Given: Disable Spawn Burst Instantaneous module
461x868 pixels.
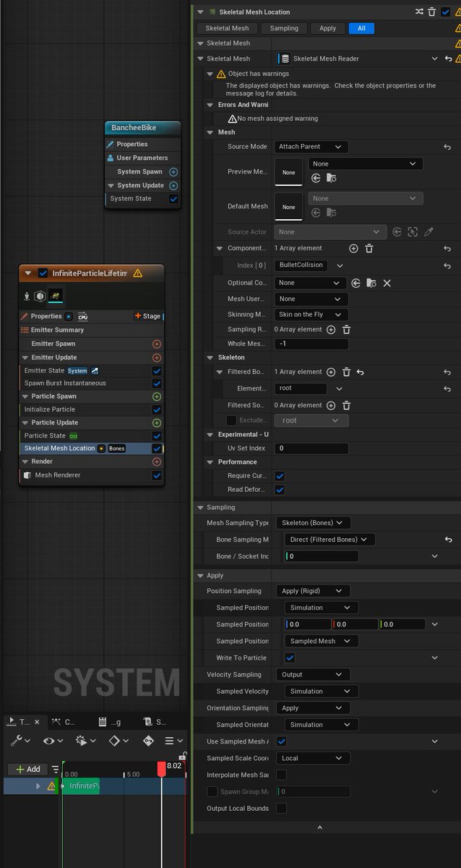Looking at the screenshot, I should (x=156, y=383).
